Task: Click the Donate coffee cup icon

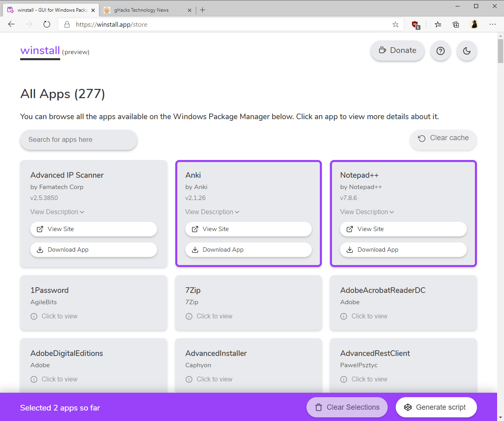Action: (382, 50)
